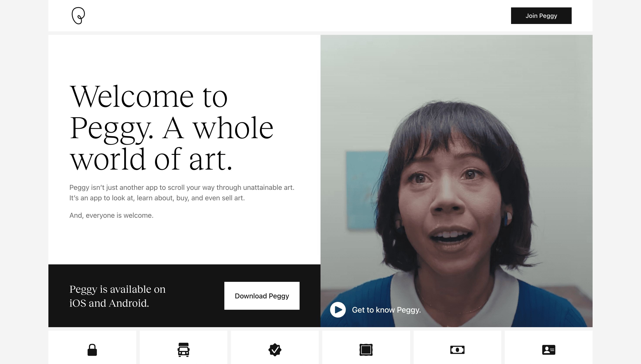This screenshot has width=641, height=364.
Task: Click the ID card icon
Action: 549,350
